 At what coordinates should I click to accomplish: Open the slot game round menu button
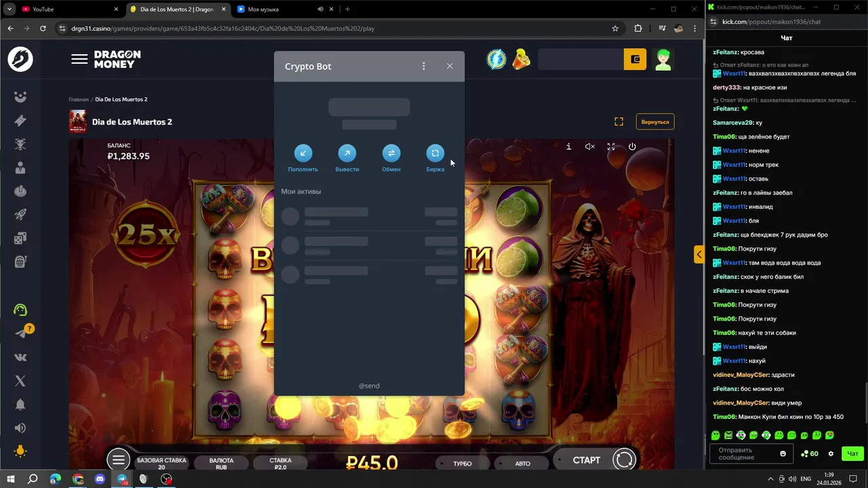coord(118,460)
